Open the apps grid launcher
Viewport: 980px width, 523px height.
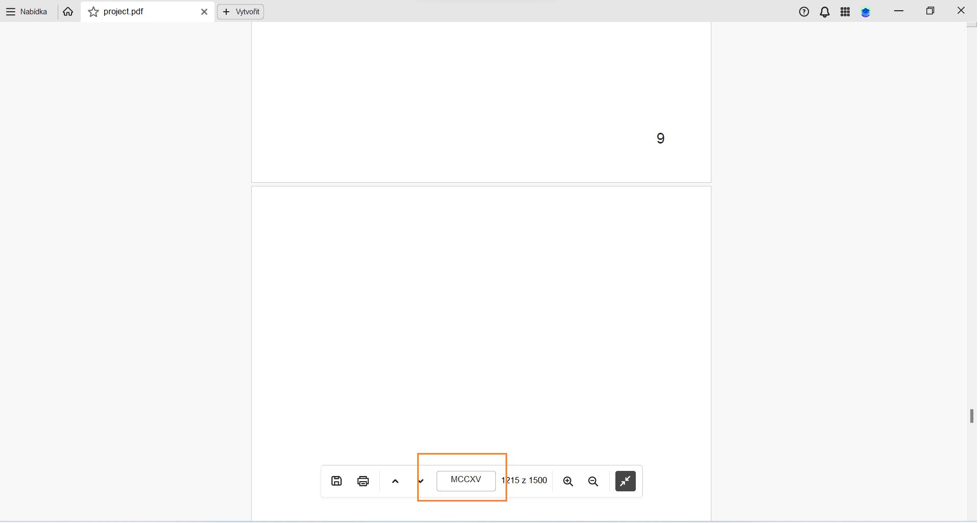coord(845,12)
